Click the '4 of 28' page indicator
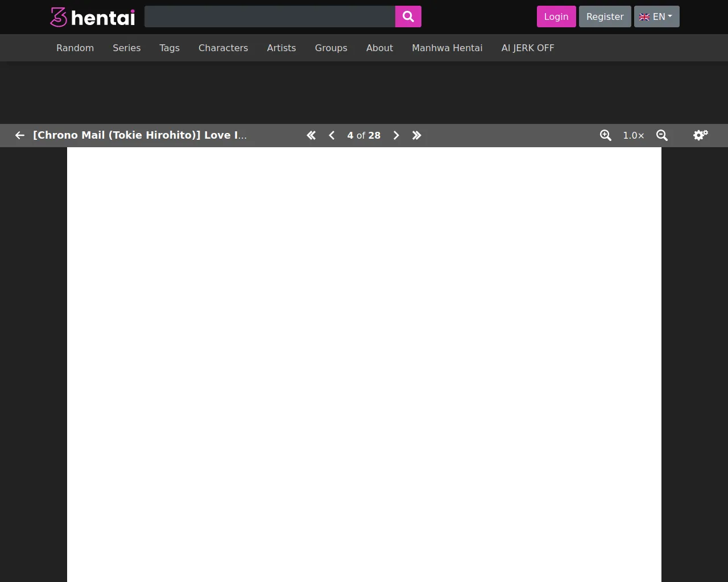728x582 pixels. 364,135
